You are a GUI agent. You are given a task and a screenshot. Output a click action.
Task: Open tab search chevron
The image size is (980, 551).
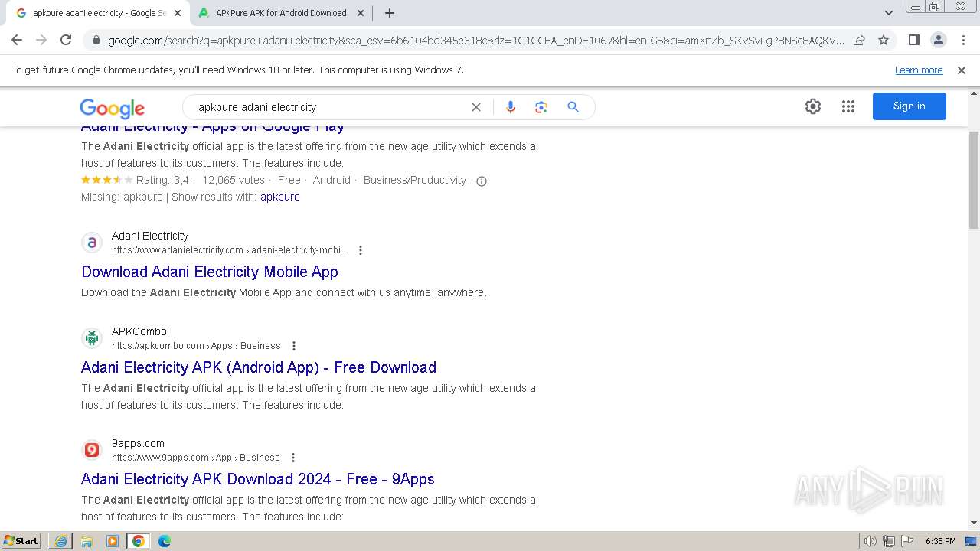pos(889,13)
